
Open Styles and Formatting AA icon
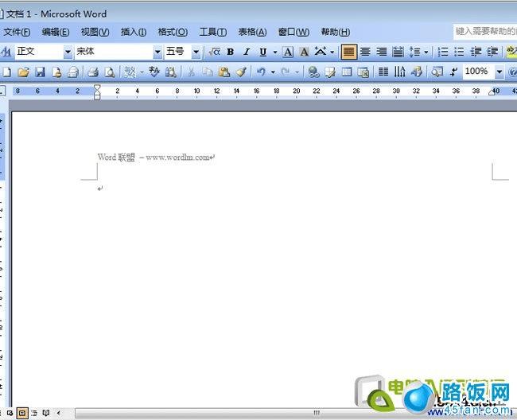pyautogui.click(x=6, y=52)
